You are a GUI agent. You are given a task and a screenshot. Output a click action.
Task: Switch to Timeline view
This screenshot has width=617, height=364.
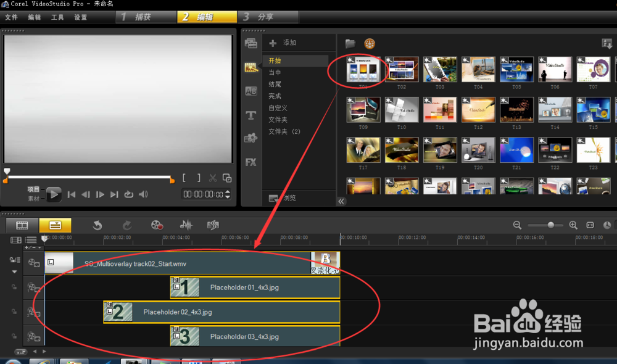[55, 225]
